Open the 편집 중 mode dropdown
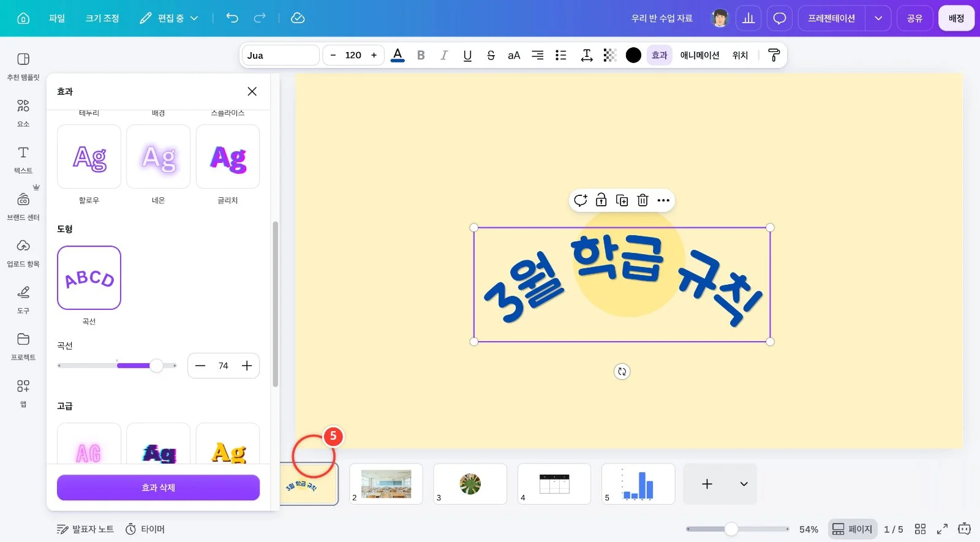Viewport: 980px width, 542px height. pyautogui.click(x=168, y=18)
